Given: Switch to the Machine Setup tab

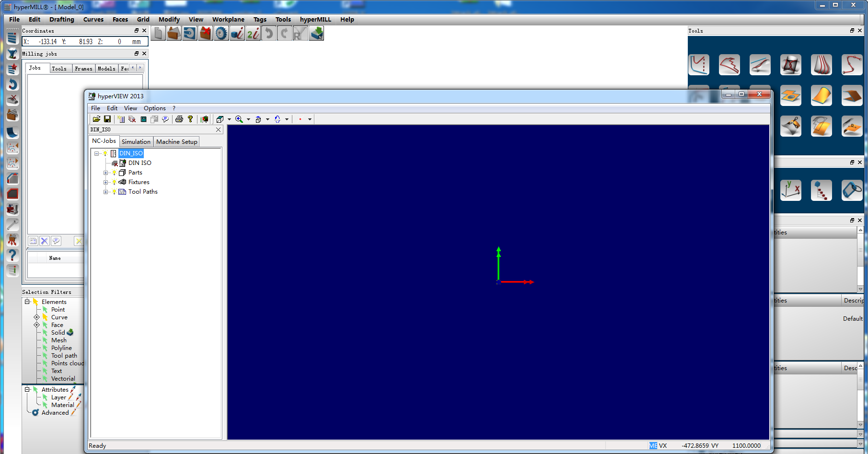Looking at the screenshot, I should point(177,141).
